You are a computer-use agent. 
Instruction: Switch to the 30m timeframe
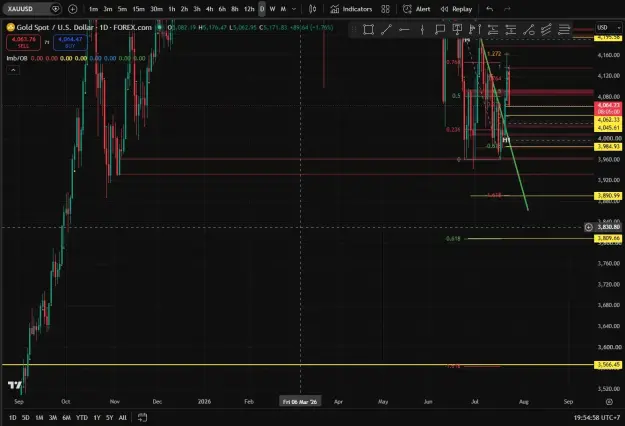tap(156, 9)
